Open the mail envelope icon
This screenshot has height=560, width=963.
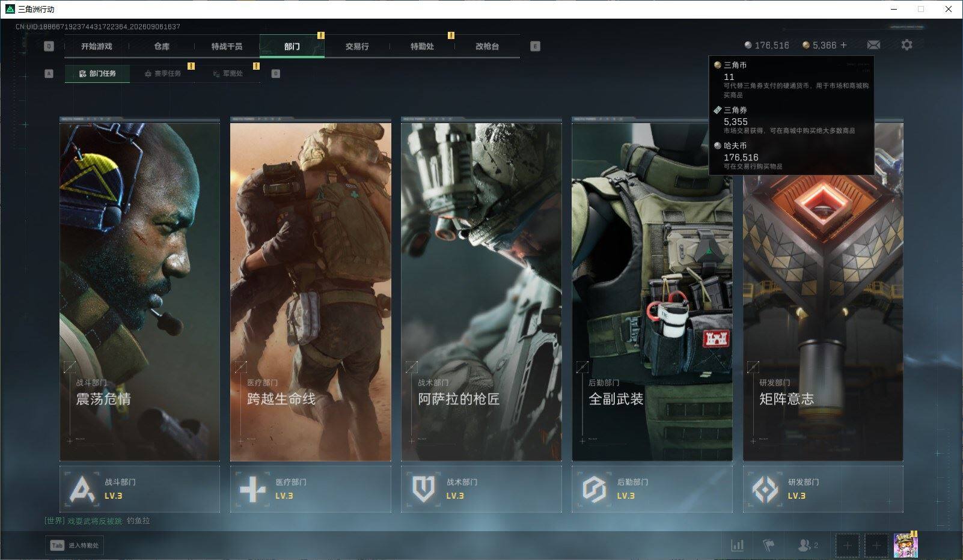pos(873,45)
